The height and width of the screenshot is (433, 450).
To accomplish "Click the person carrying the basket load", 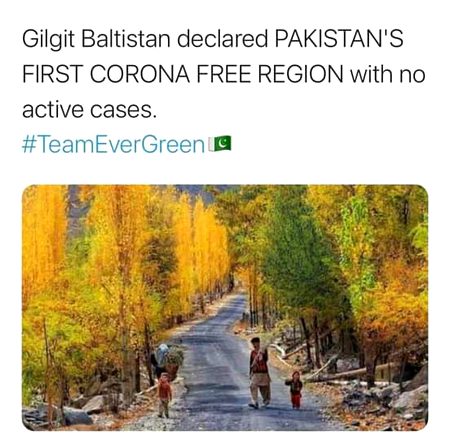I will click(167, 362).
